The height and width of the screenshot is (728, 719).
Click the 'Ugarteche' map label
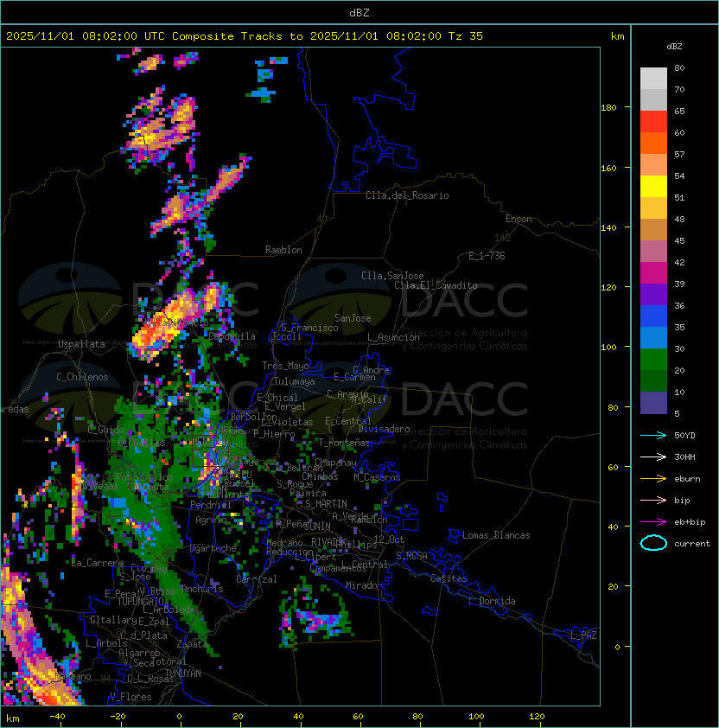213,548
